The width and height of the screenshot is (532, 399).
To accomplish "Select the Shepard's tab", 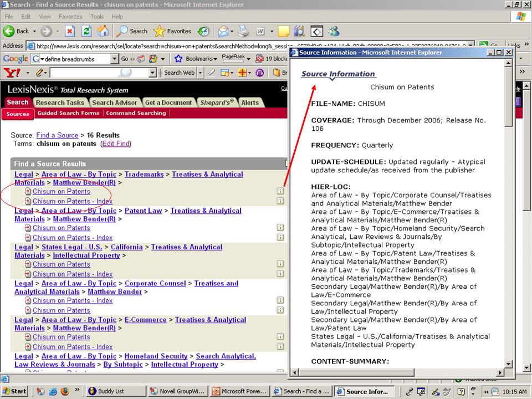I will (x=217, y=103).
